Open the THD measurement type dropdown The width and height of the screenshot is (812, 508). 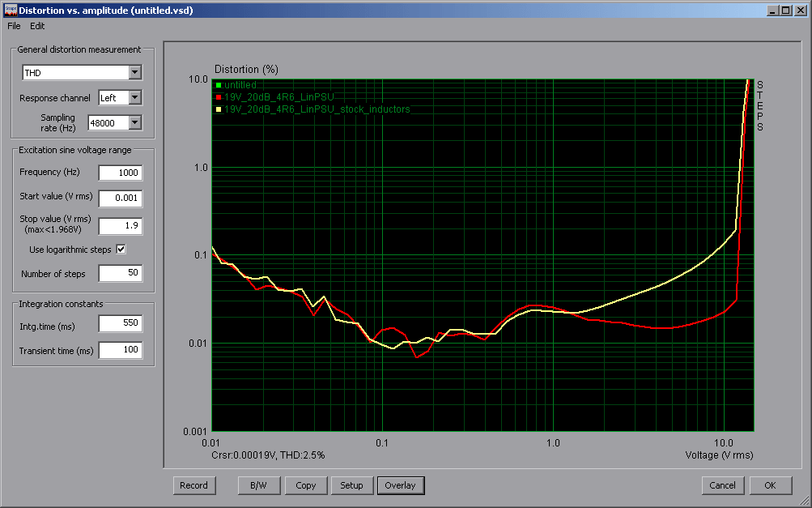tap(134, 73)
